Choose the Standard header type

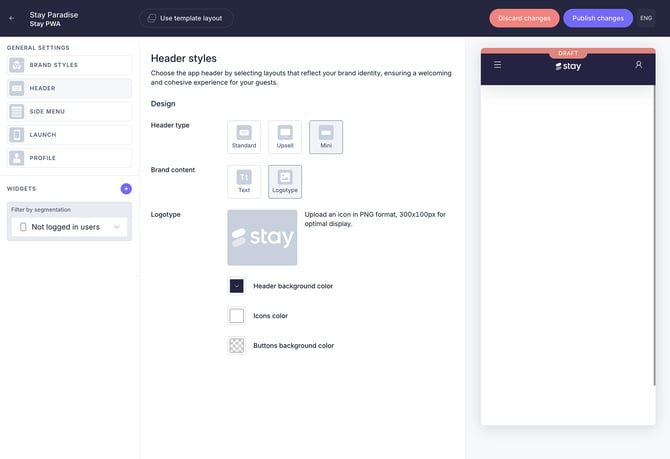244,137
